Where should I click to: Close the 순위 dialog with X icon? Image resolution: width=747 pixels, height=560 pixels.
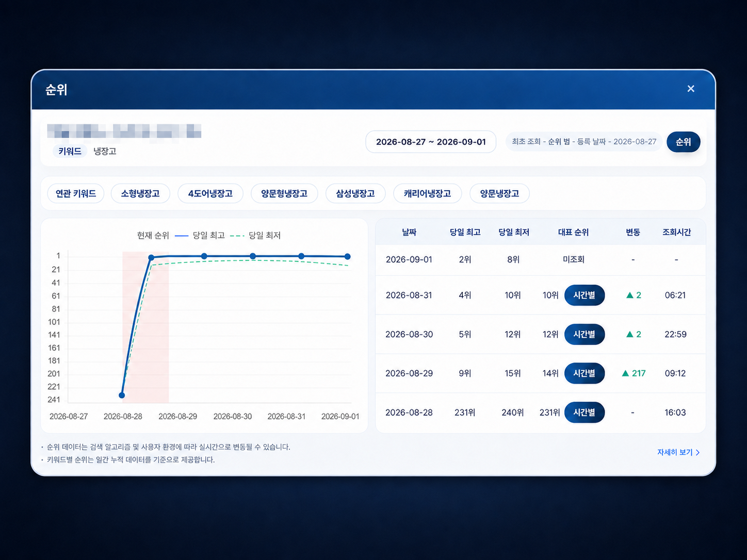click(x=691, y=89)
